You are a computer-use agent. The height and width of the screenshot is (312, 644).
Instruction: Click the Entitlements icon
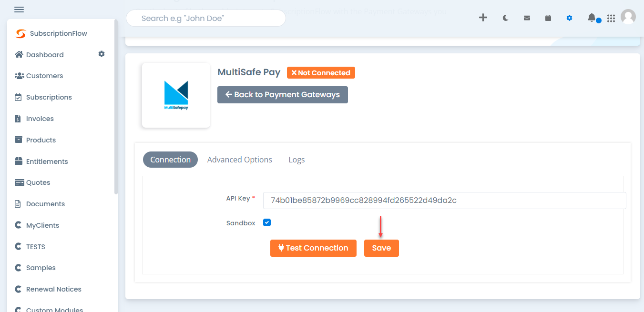[19, 161]
